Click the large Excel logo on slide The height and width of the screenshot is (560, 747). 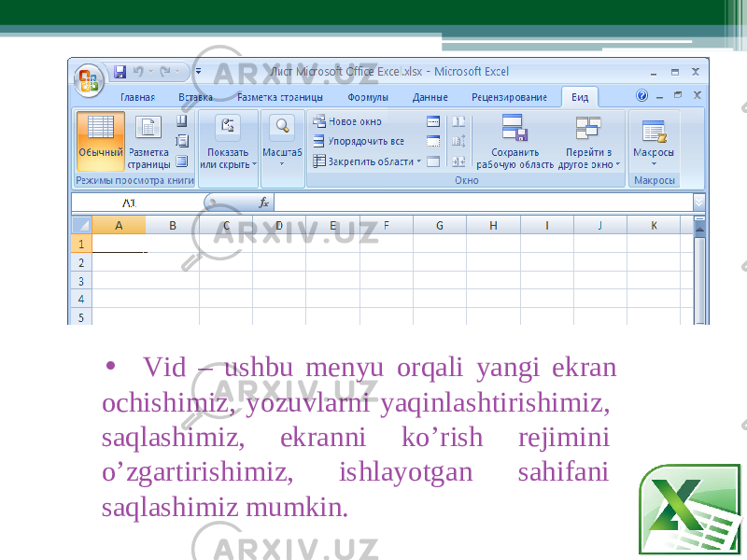690,509
